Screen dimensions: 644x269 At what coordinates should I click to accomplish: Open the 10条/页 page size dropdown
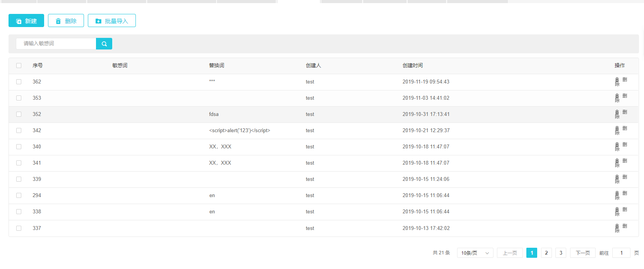(x=475, y=253)
